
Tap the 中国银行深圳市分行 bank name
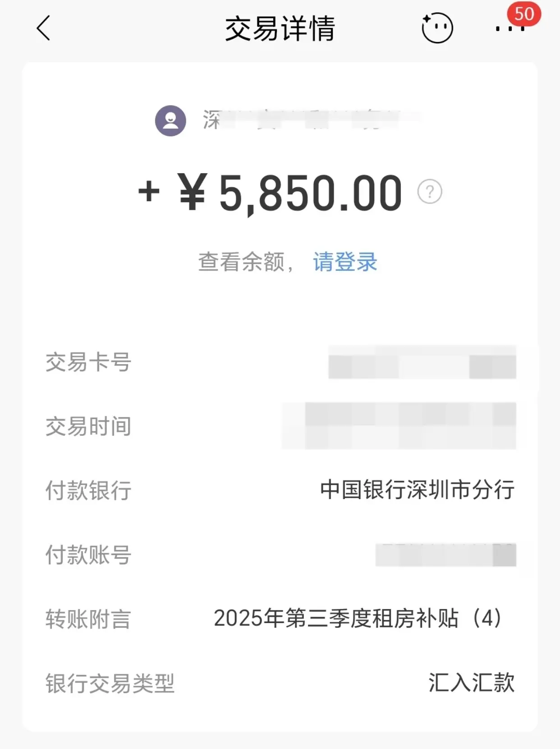(x=417, y=490)
